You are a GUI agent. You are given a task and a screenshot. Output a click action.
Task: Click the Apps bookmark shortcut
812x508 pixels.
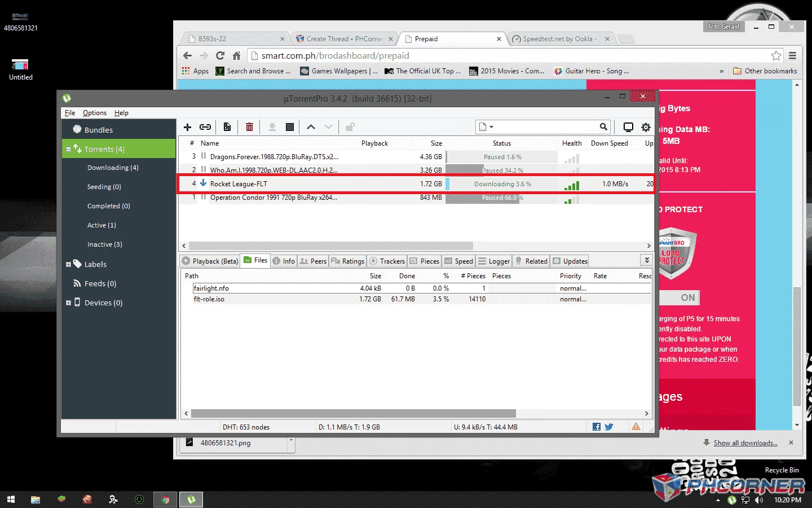[195, 71]
